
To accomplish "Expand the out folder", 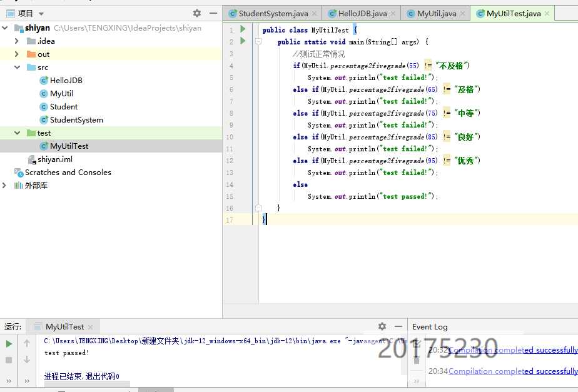I will coord(17,54).
